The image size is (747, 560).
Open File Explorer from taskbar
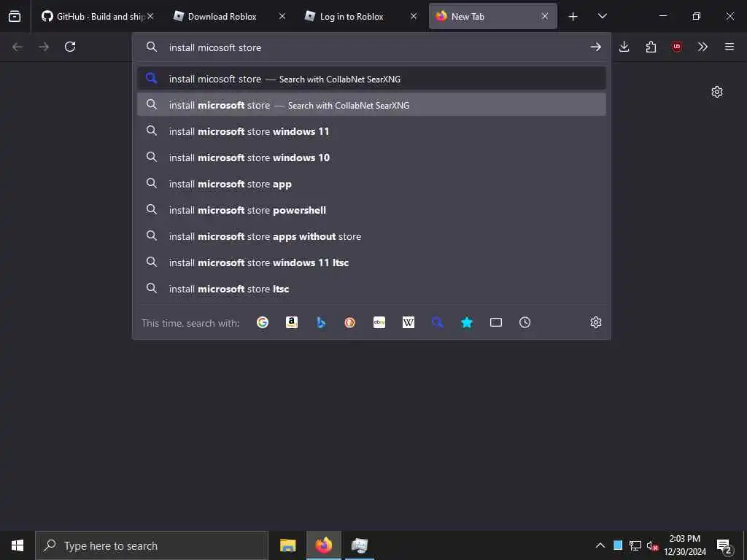click(x=287, y=545)
